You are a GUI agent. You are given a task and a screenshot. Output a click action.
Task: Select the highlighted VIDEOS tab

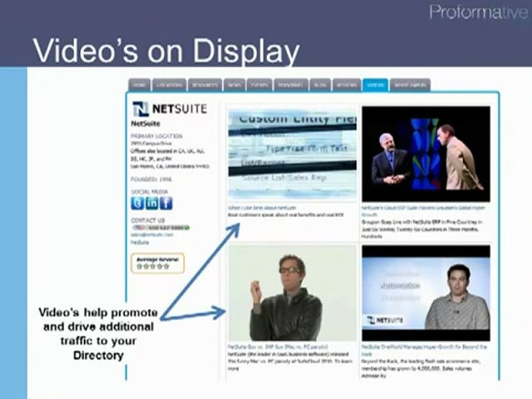(x=375, y=85)
